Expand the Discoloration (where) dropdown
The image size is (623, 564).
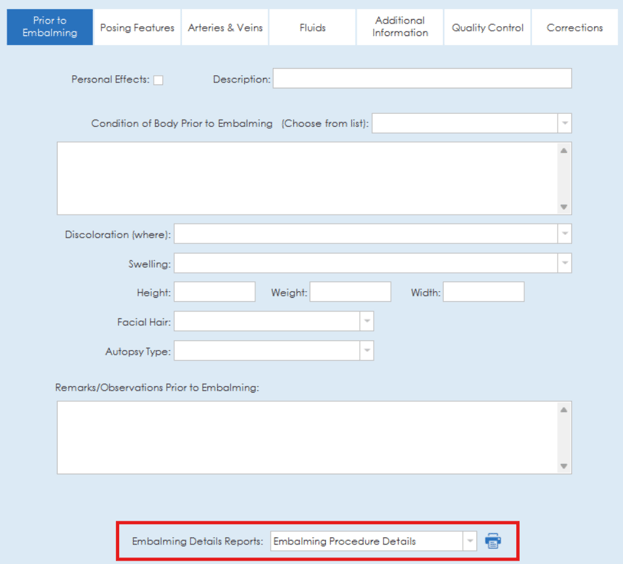coord(565,234)
